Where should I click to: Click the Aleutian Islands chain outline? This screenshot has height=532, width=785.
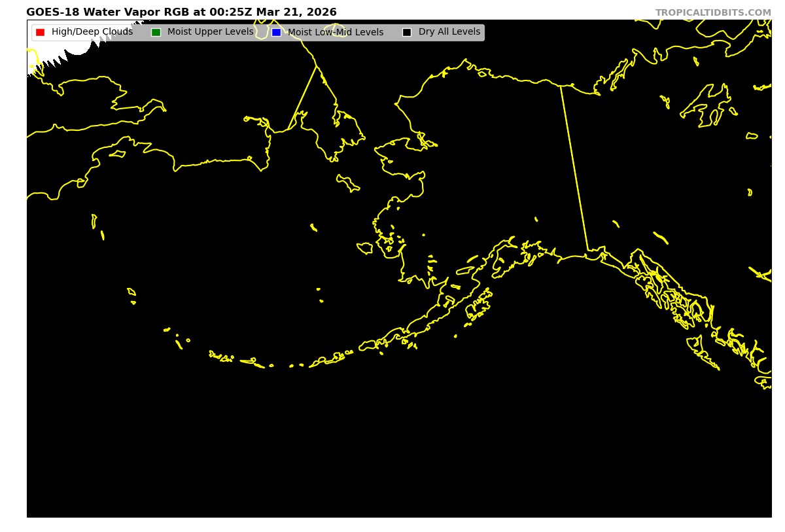(x=249, y=361)
